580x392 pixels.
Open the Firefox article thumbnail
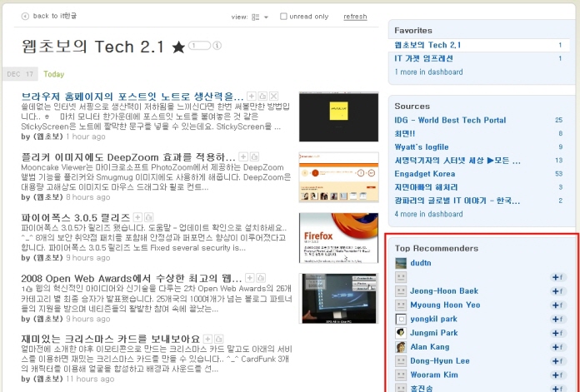tap(338, 238)
